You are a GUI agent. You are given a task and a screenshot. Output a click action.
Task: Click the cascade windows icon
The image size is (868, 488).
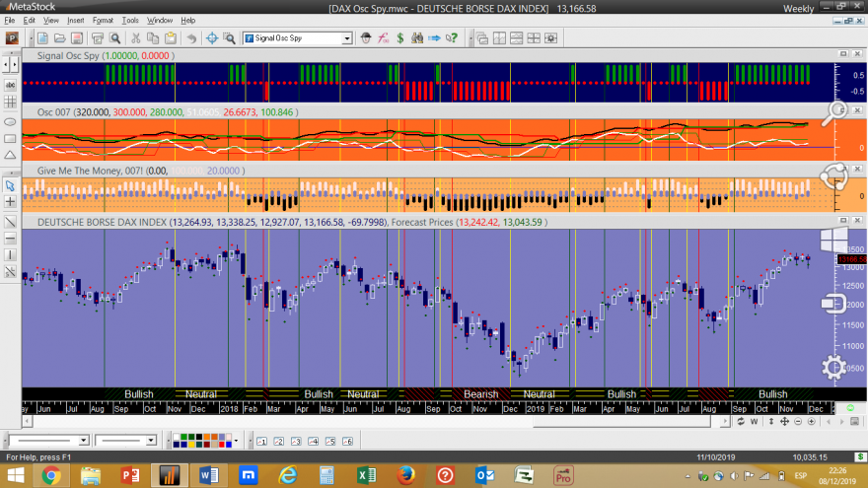pos(482,38)
